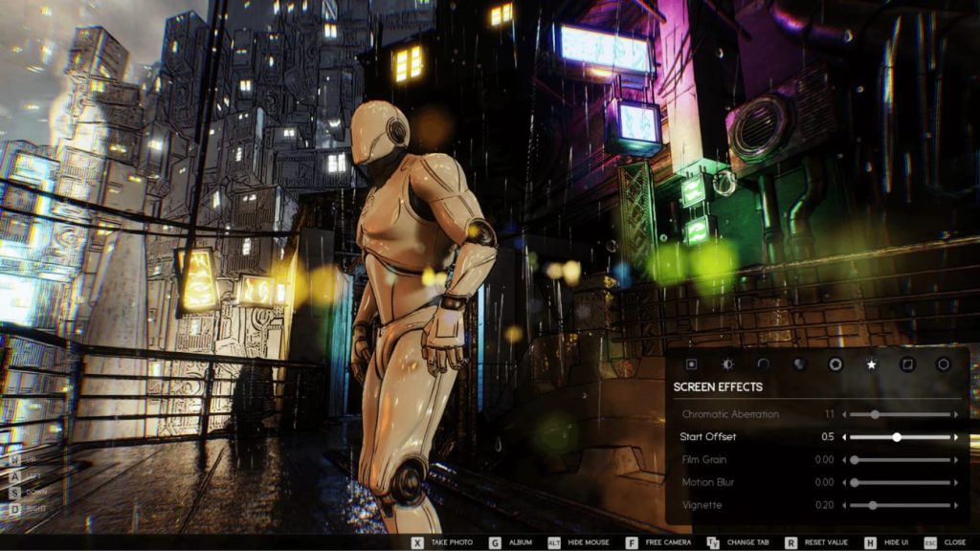Increase Vignette using the right arrow
Screen dimensions: 980x551
(955, 505)
